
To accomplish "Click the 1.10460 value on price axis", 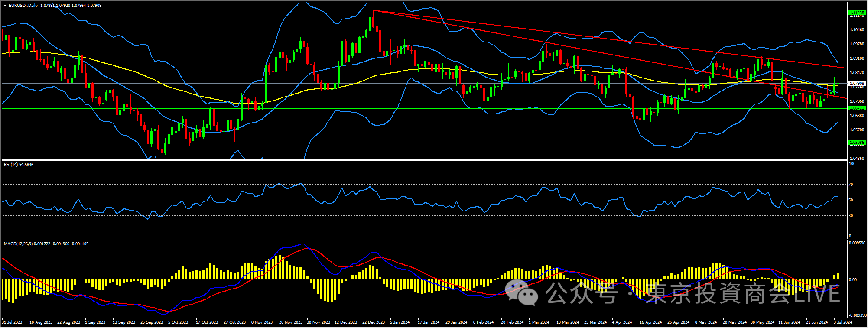I will (857, 30).
